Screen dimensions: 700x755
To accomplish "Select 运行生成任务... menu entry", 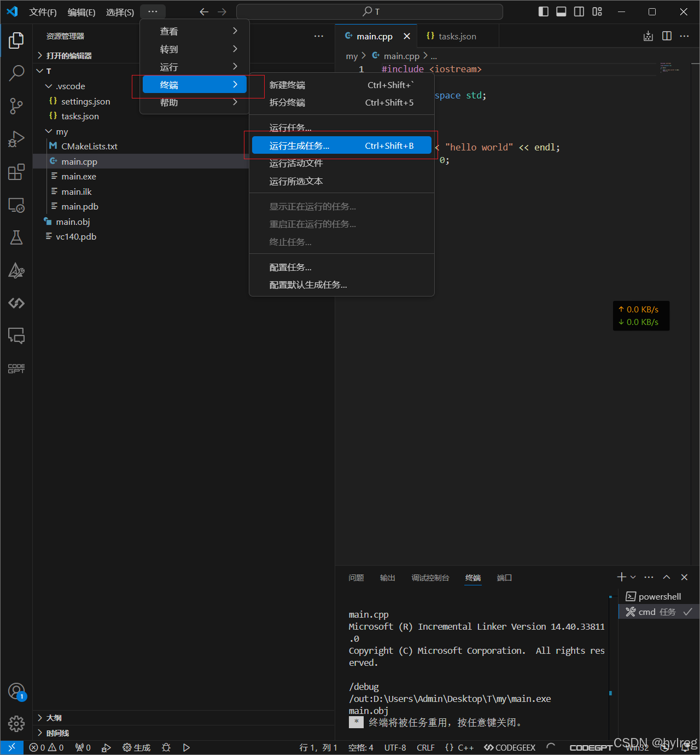I will pyautogui.click(x=342, y=146).
